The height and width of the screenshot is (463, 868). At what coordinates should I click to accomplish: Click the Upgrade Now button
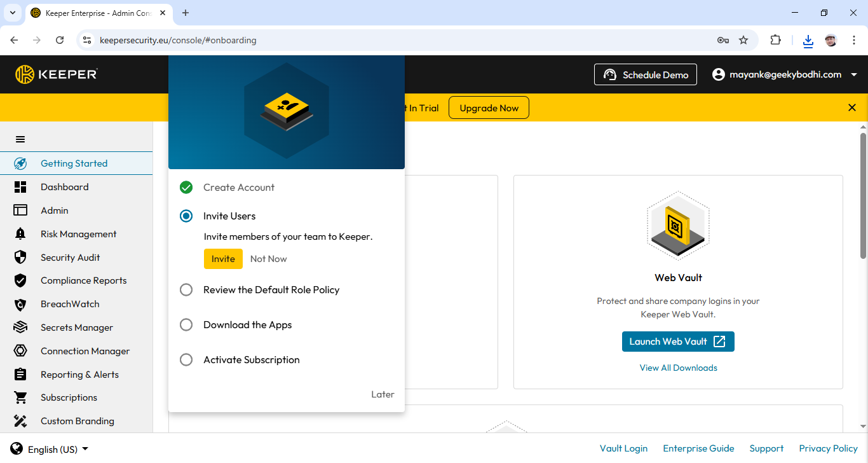(489, 108)
